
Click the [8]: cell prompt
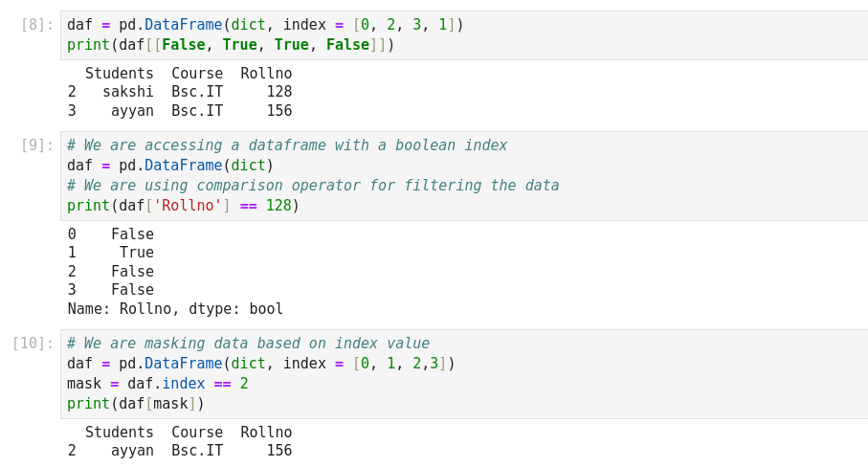tap(37, 25)
